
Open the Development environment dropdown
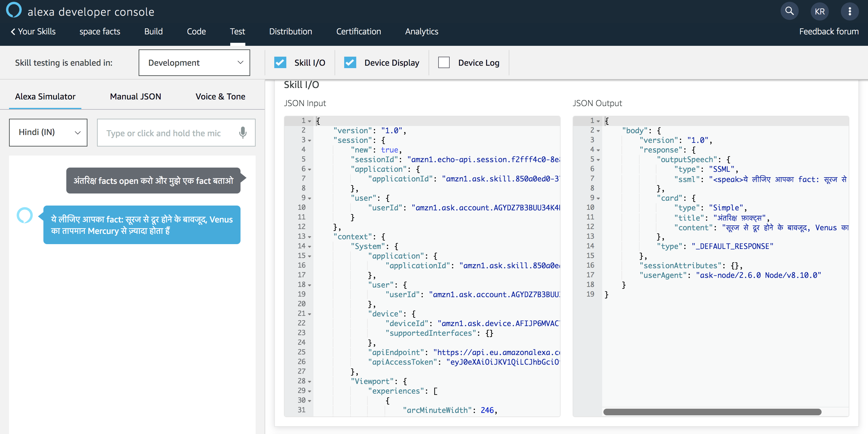194,62
